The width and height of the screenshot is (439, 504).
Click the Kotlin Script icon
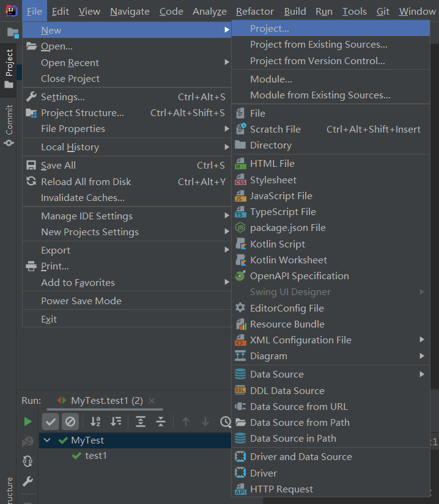coord(240,244)
